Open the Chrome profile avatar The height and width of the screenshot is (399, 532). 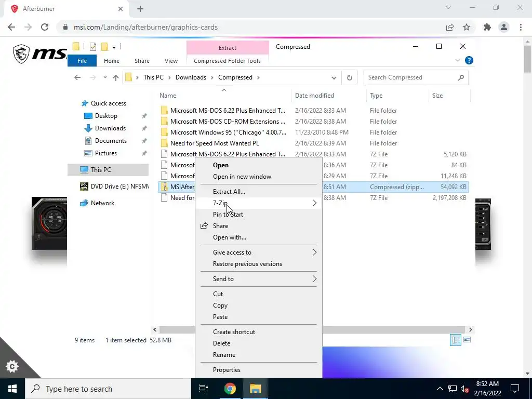[x=504, y=27]
